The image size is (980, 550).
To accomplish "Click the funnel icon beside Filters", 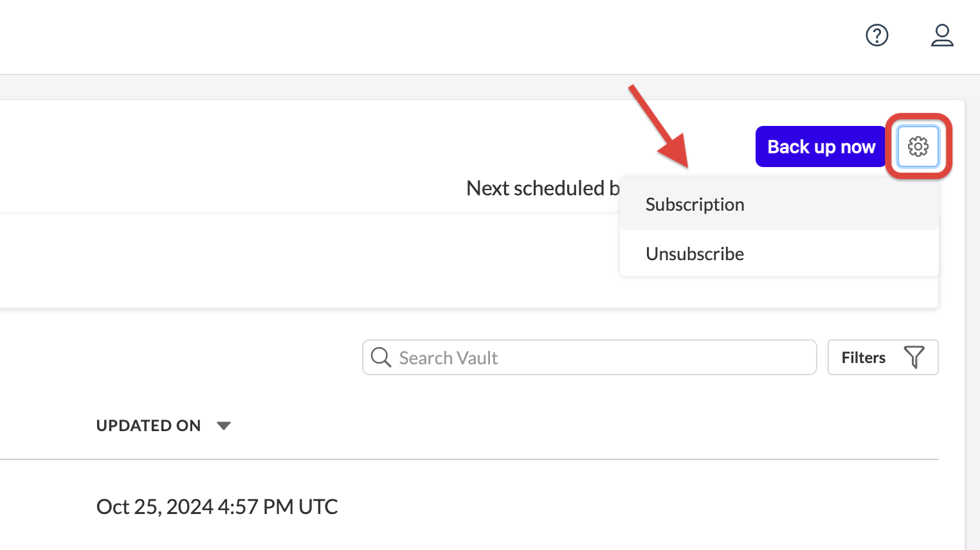I will [914, 357].
